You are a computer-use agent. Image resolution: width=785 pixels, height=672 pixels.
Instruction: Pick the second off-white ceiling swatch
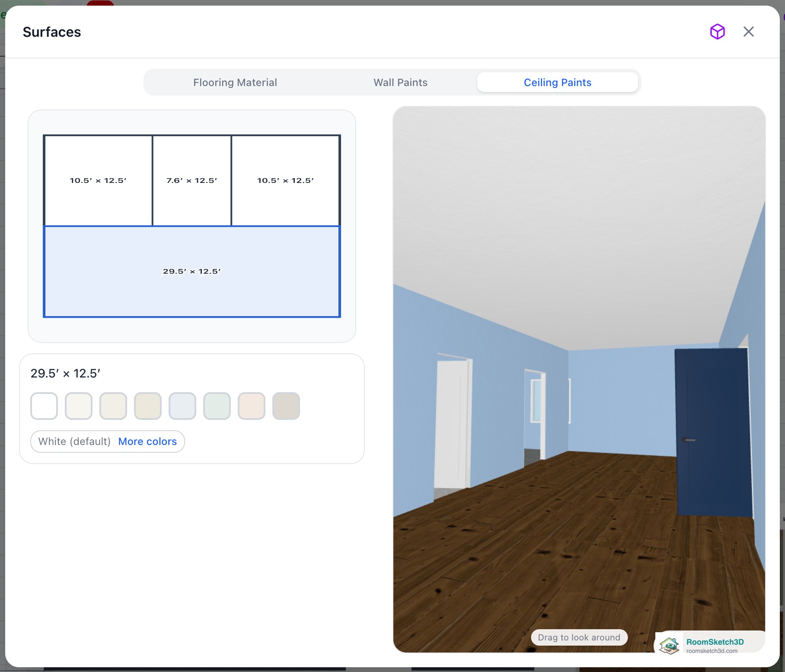79,406
